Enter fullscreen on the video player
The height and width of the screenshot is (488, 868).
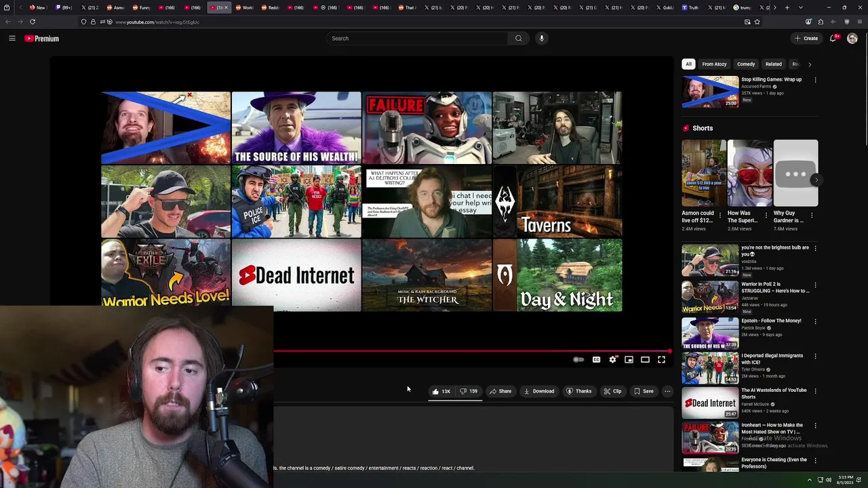[x=661, y=360]
